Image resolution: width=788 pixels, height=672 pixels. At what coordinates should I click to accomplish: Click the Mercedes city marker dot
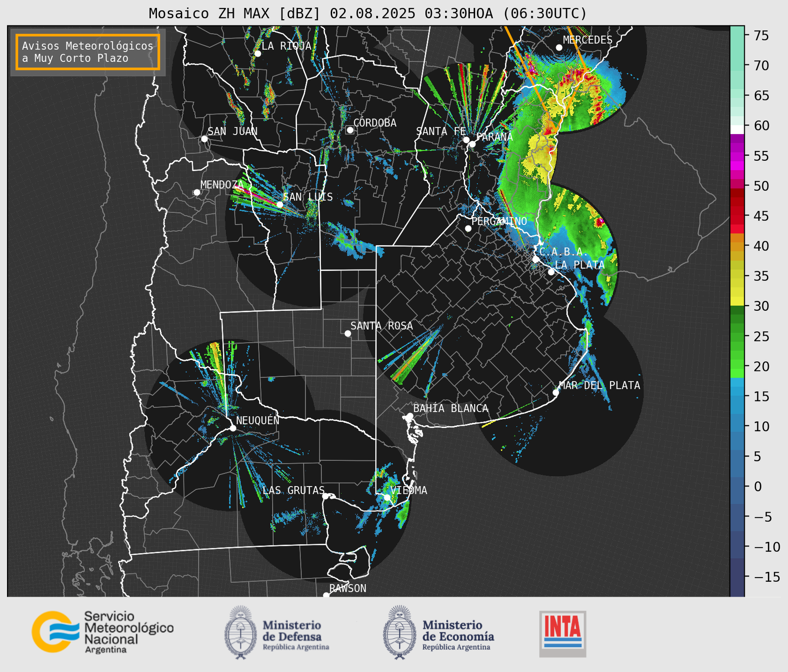(x=559, y=48)
